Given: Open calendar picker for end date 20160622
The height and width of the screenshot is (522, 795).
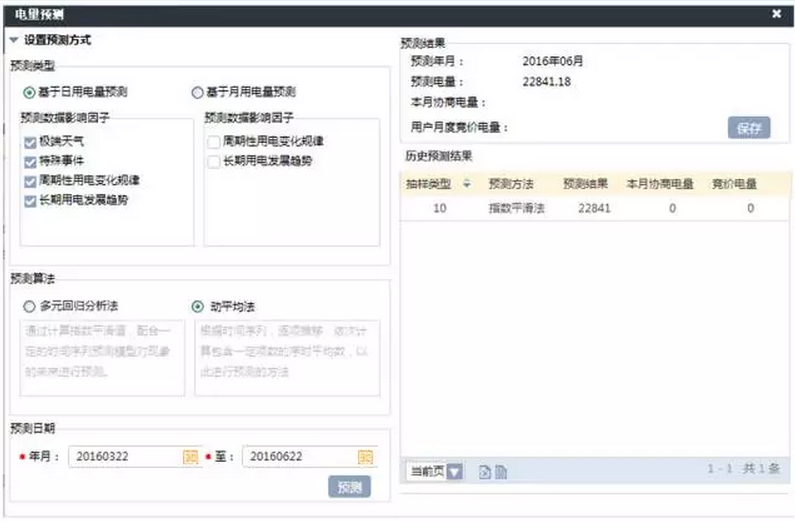Looking at the screenshot, I should (365, 457).
